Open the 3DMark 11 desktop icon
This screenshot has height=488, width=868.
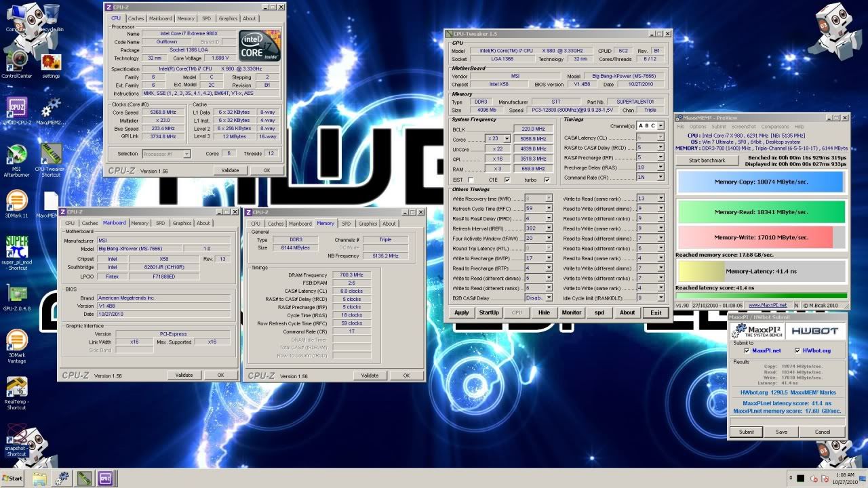coord(16,201)
